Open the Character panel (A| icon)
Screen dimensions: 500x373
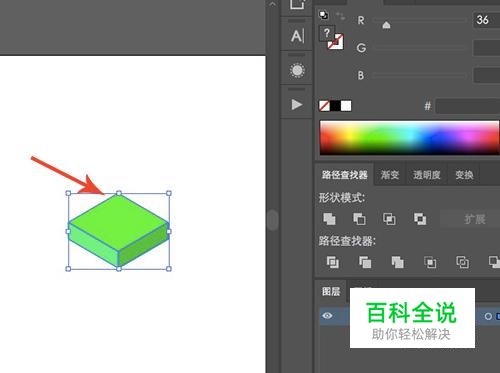coord(297,36)
